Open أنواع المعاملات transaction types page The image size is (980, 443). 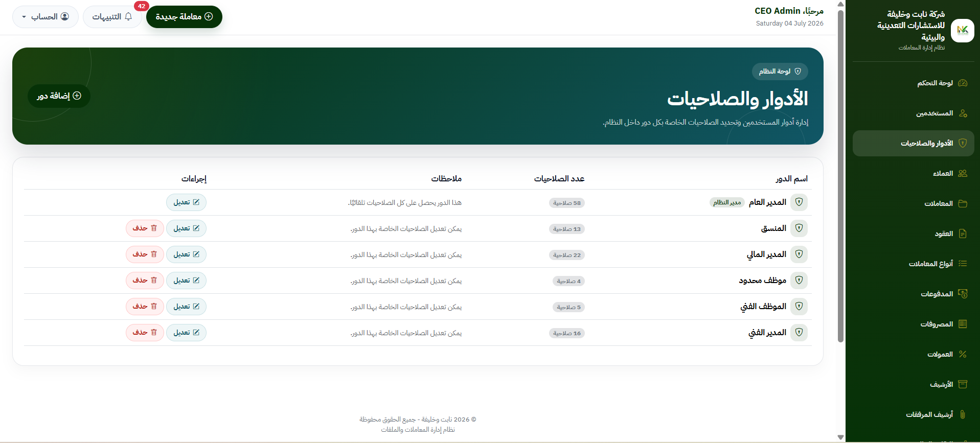click(x=913, y=264)
